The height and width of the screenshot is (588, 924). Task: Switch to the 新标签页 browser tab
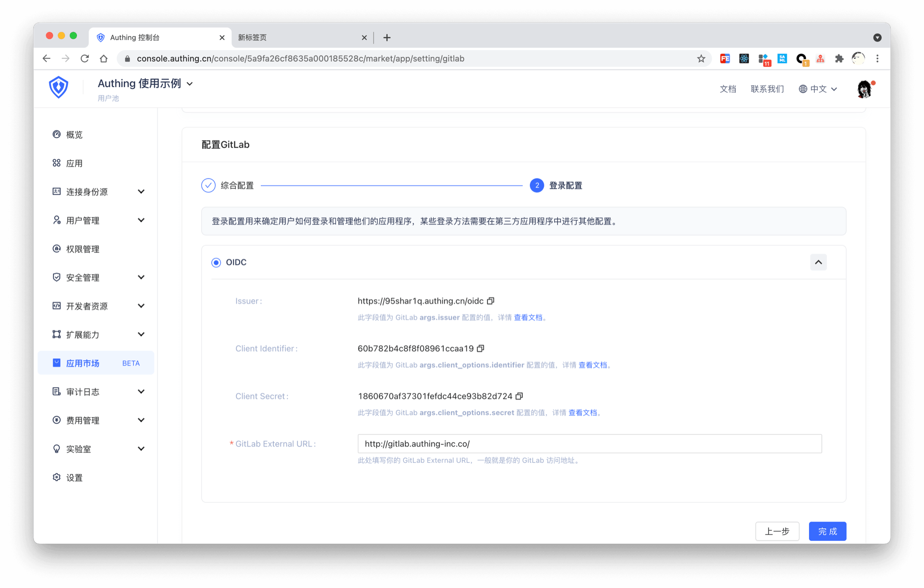tap(298, 38)
